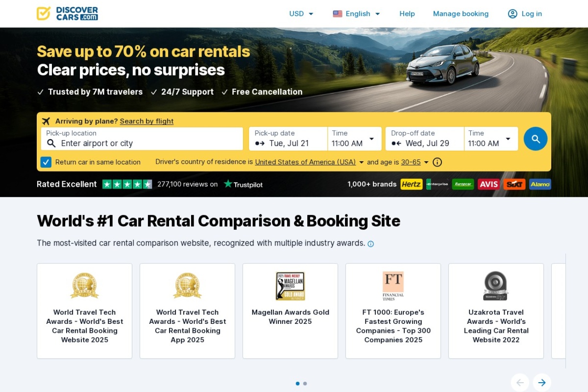Select first carousel pagination dot
The height and width of the screenshot is (392, 588).
pos(297,384)
